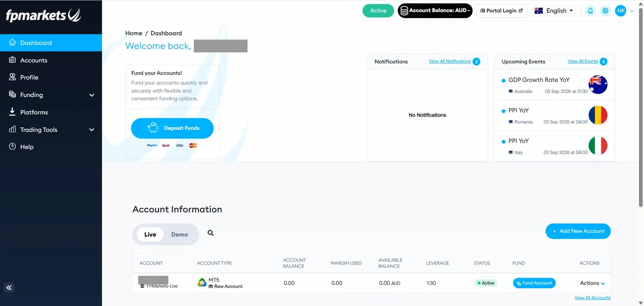
Task: Click View All Notifications link
Action: pyautogui.click(x=450, y=61)
